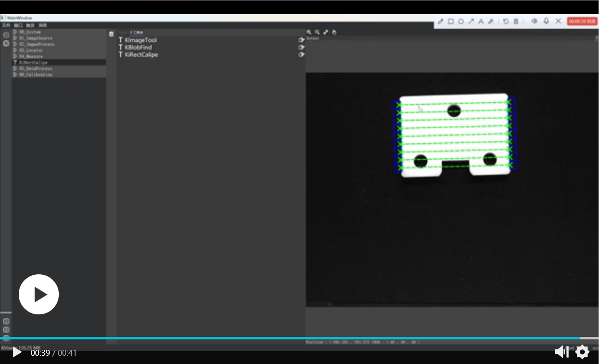Select the hand pan tool above the image view
Screen dimensions: 599x364
[334, 32]
